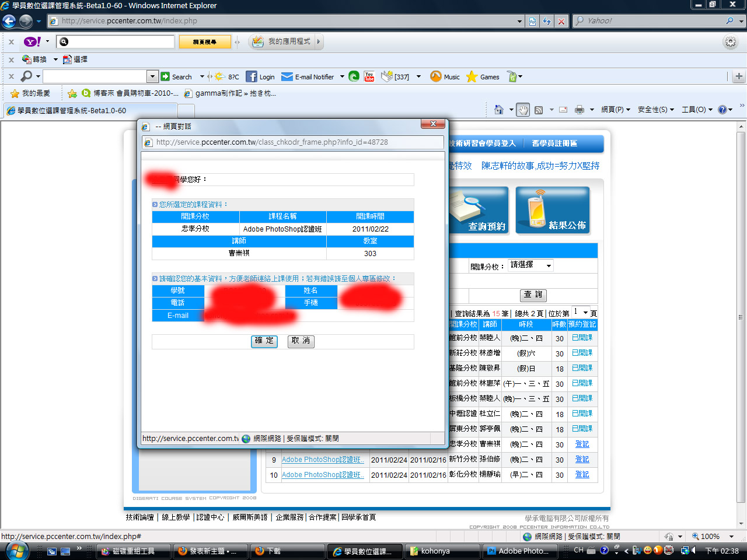The image size is (747, 560).
Task: Open the address bar URL history dropdown
Action: [519, 21]
